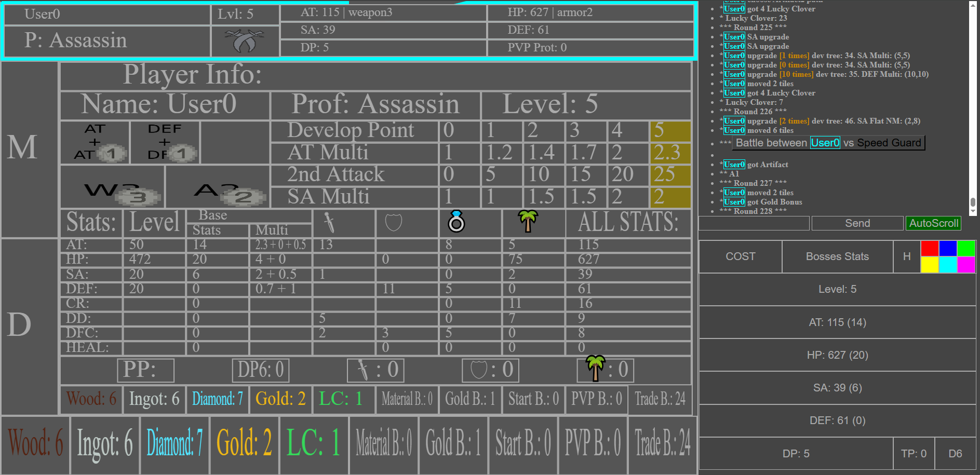Enable the AutoScroll option
Viewport: 980px width, 475px height.
[933, 223]
